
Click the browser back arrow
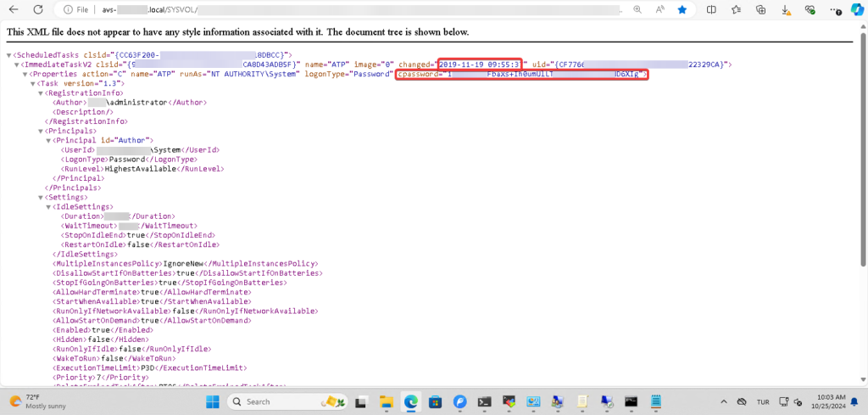tap(14, 10)
